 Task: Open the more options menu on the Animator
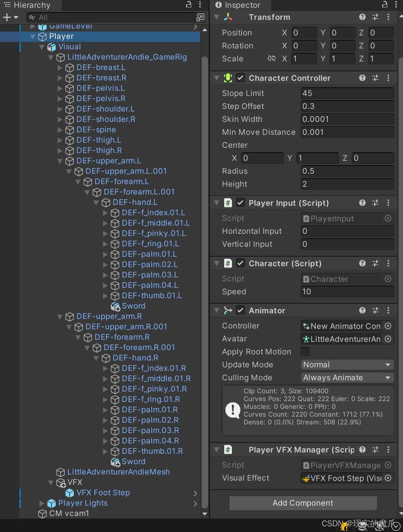point(388,310)
